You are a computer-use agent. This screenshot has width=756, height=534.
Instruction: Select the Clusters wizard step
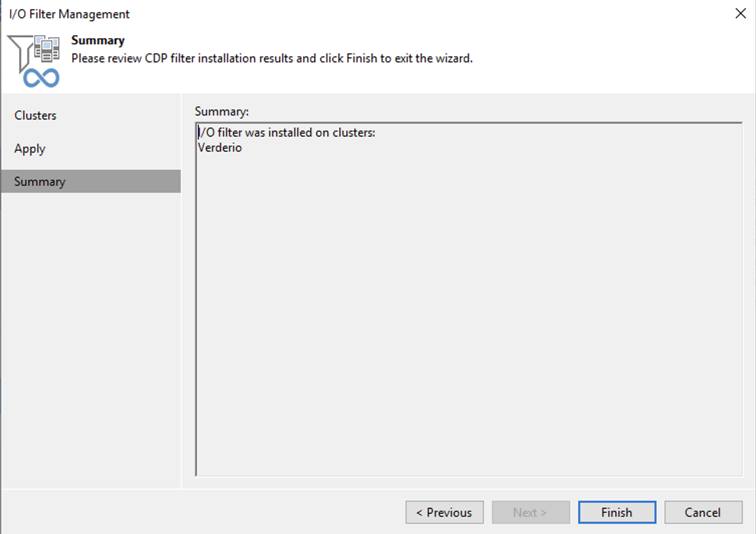coord(35,115)
